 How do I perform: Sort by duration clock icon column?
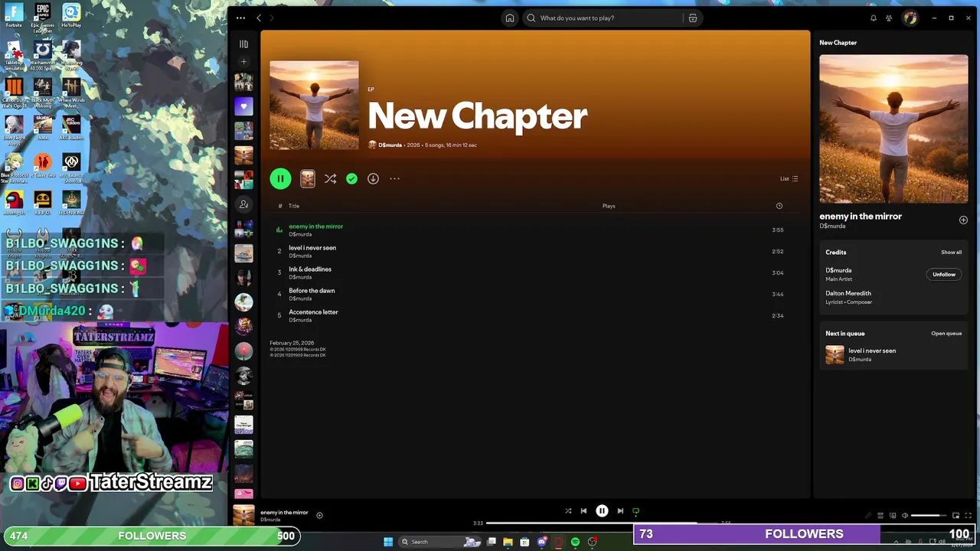click(779, 206)
